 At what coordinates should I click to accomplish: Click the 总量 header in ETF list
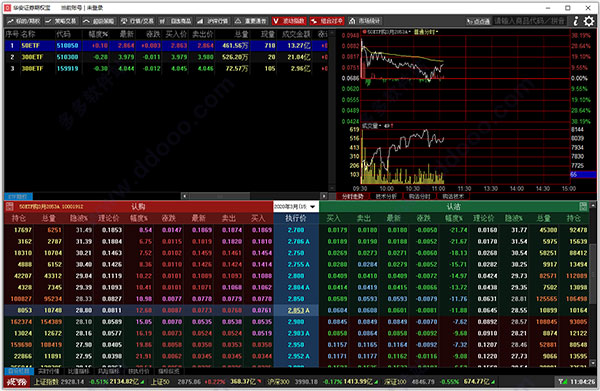click(x=241, y=34)
